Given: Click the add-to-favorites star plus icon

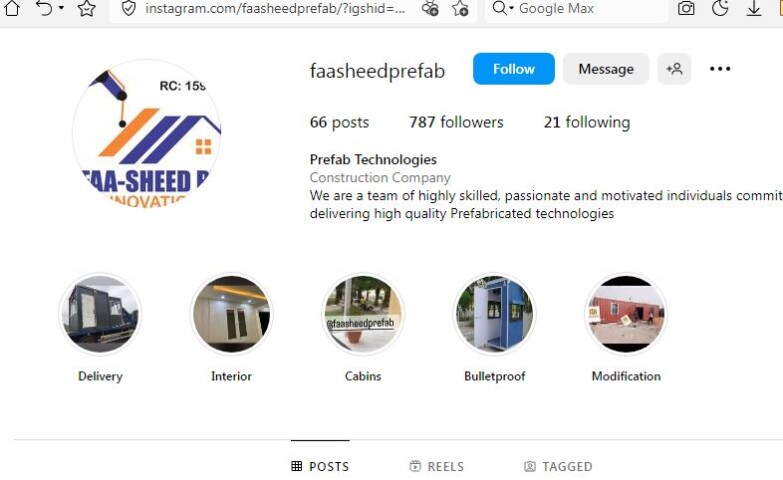Looking at the screenshot, I should [460, 8].
